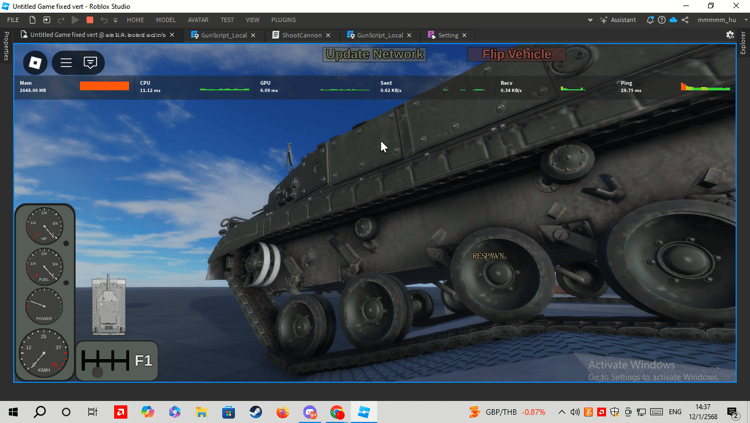
Task: Expand the Properties side panel
Action: pyautogui.click(x=6, y=46)
